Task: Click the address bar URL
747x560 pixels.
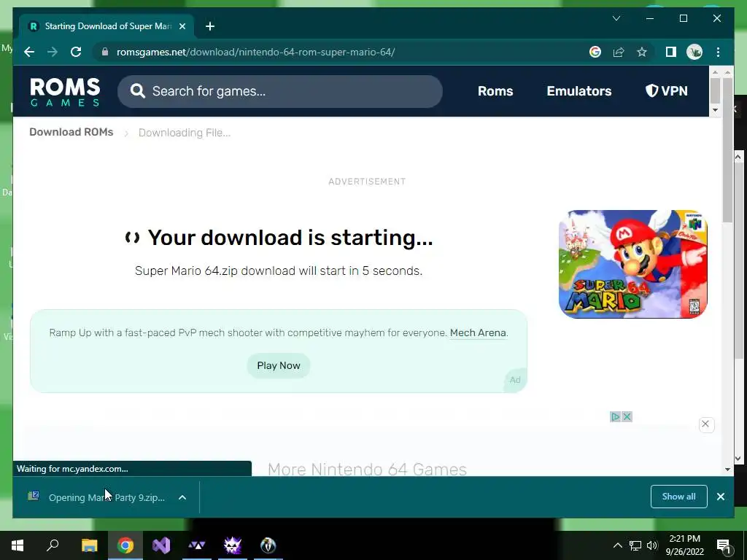Action: [x=256, y=52]
